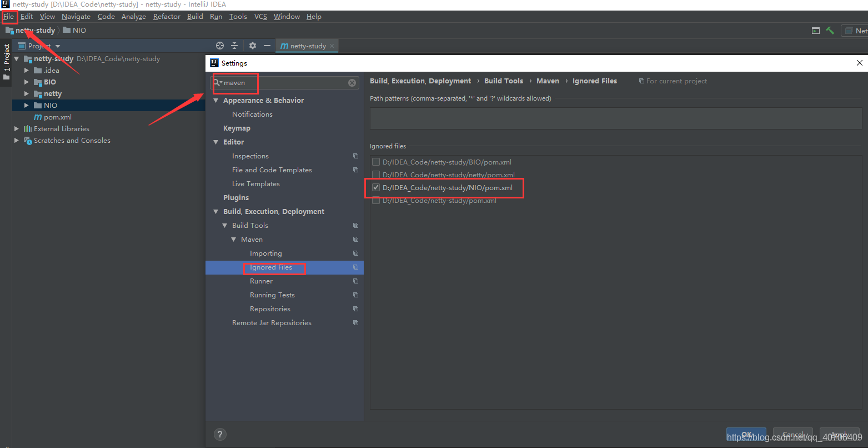This screenshot has height=448, width=868.
Task: Collapse Build, Execution, Deployment group arrow
Action: click(x=216, y=212)
